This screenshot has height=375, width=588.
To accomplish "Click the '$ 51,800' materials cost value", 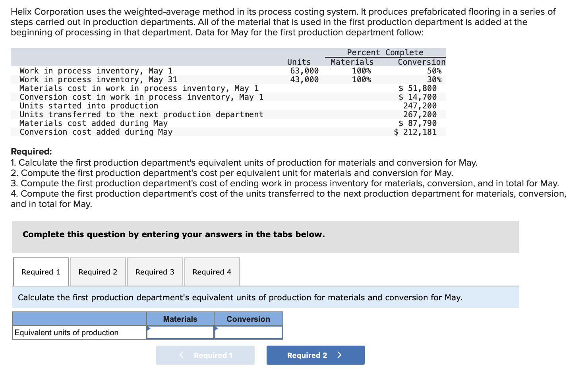I will click(418, 88).
